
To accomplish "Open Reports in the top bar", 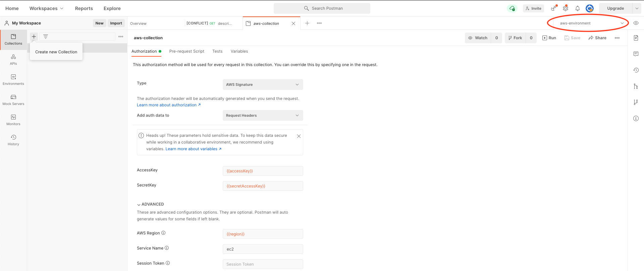I will [84, 8].
